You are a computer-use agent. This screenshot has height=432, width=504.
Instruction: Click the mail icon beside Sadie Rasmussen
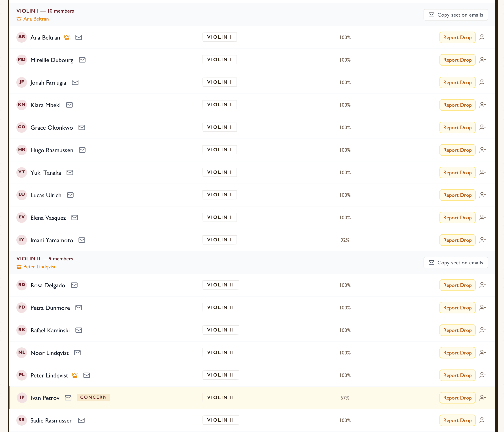coord(81,420)
